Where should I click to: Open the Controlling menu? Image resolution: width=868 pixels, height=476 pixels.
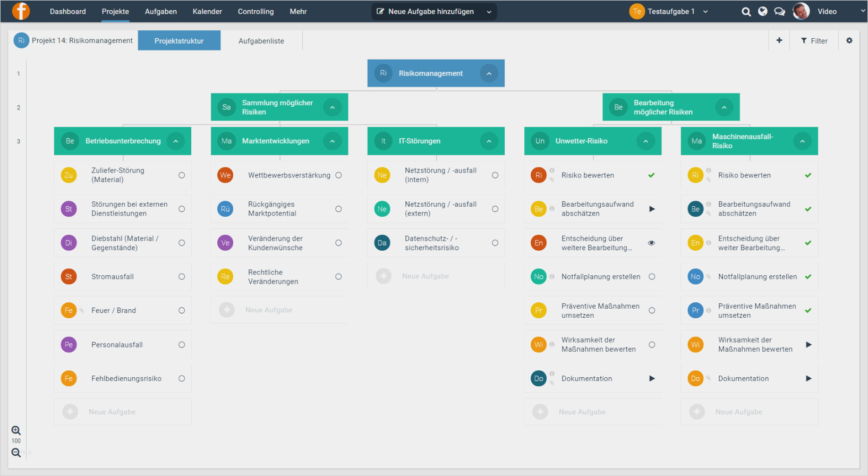tap(256, 12)
